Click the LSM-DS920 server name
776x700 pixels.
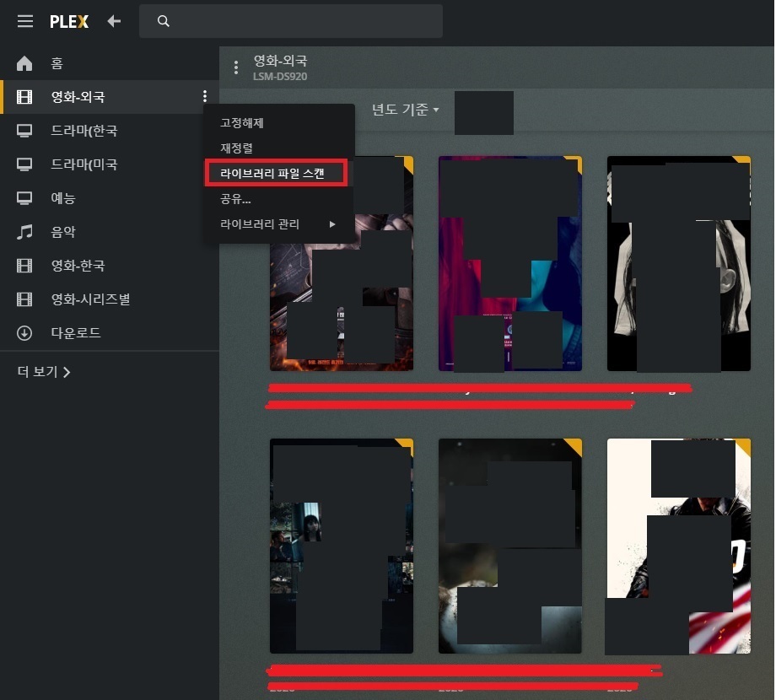(x=280, y=77)
